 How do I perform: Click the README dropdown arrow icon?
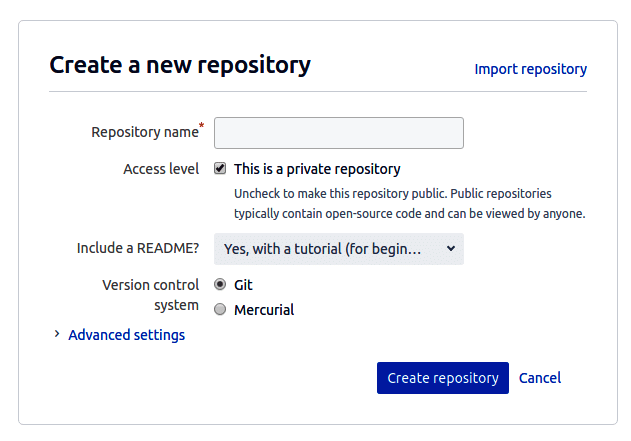[x=450, y=249]
